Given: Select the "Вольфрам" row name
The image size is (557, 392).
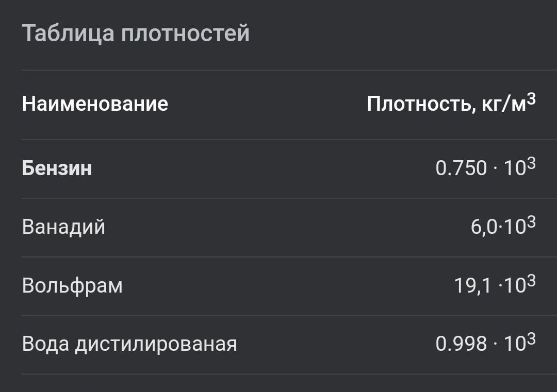Looking at the screenshot, I should click(x=72, y=285).
